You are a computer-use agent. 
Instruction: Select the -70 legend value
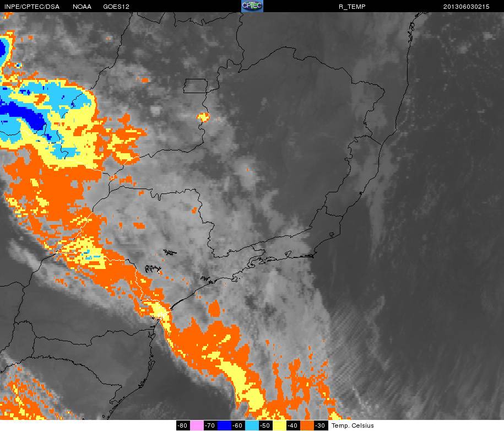[210, 425]
